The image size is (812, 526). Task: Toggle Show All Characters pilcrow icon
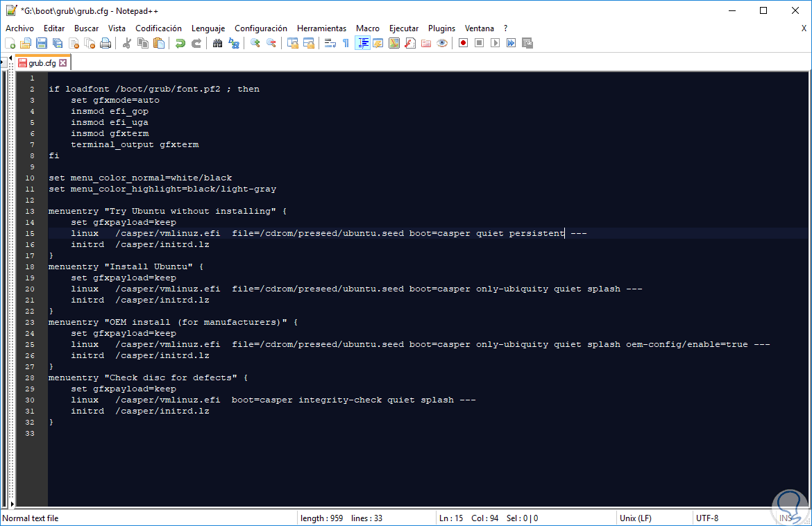346,44
